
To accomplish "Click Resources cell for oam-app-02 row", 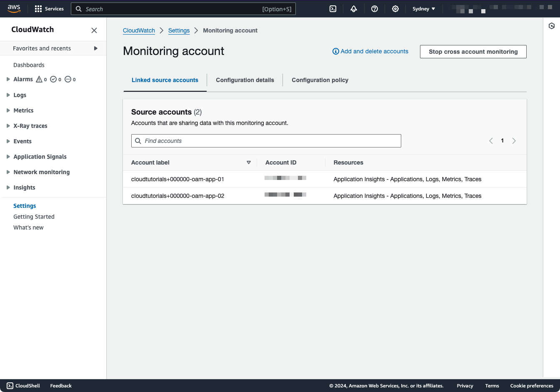I will pyautogui.click(x=407, y=196).
